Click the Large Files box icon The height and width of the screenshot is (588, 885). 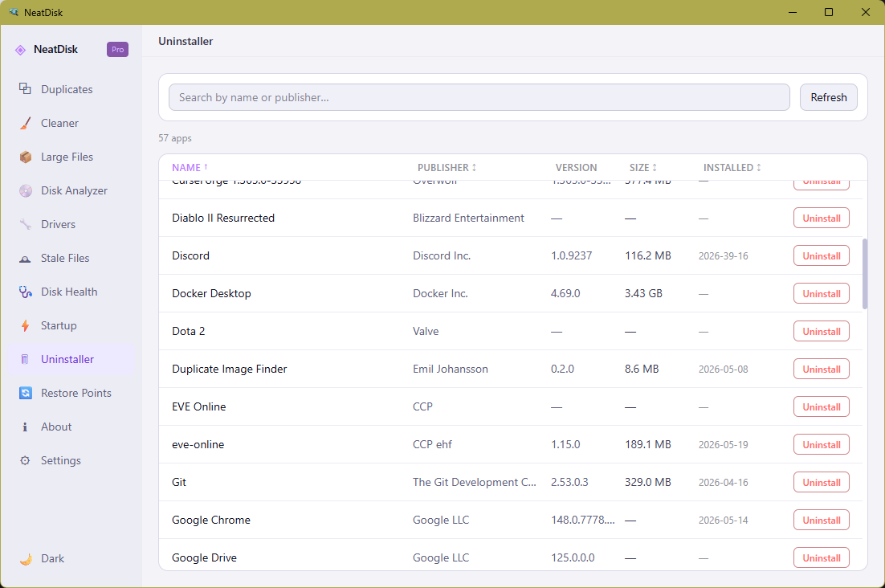point(25,157)
